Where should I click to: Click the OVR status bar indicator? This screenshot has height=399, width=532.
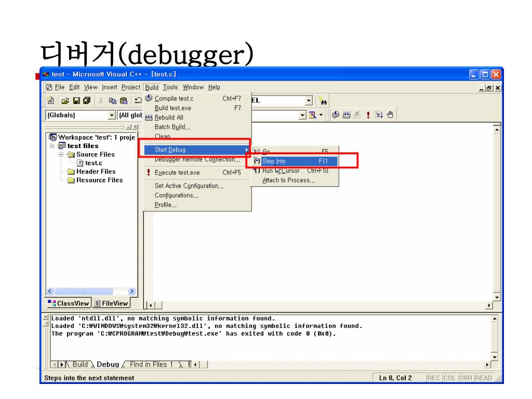[x=465, y=378]
